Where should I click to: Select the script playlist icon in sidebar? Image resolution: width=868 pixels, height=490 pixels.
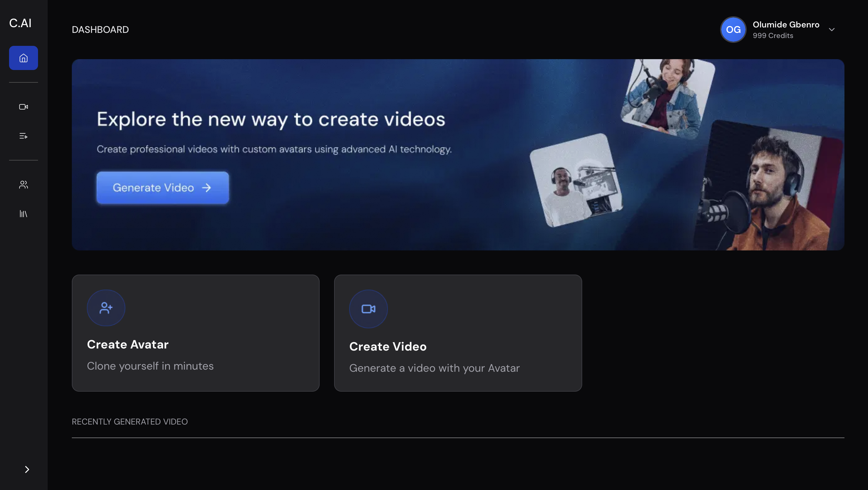pyautogui.click(x=23, y=136)
